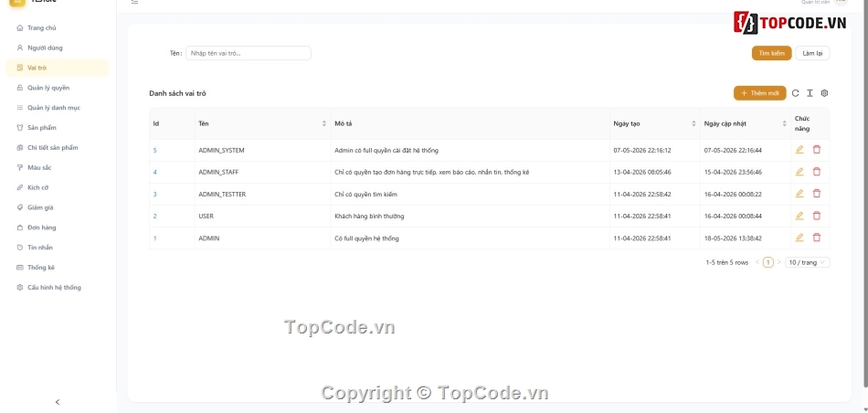Open column settings gear icon
868x413 pixels.
pyautogui.click(x=824, y=93)
